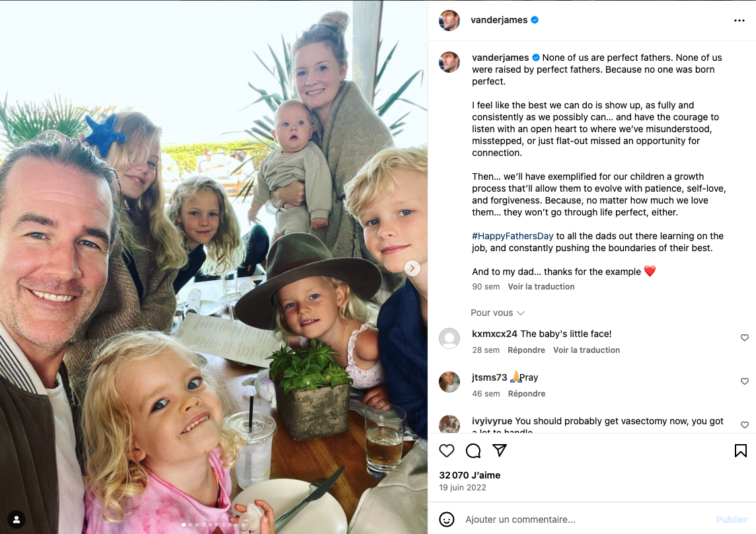Like jtsms73's comment

pos(744,381)
